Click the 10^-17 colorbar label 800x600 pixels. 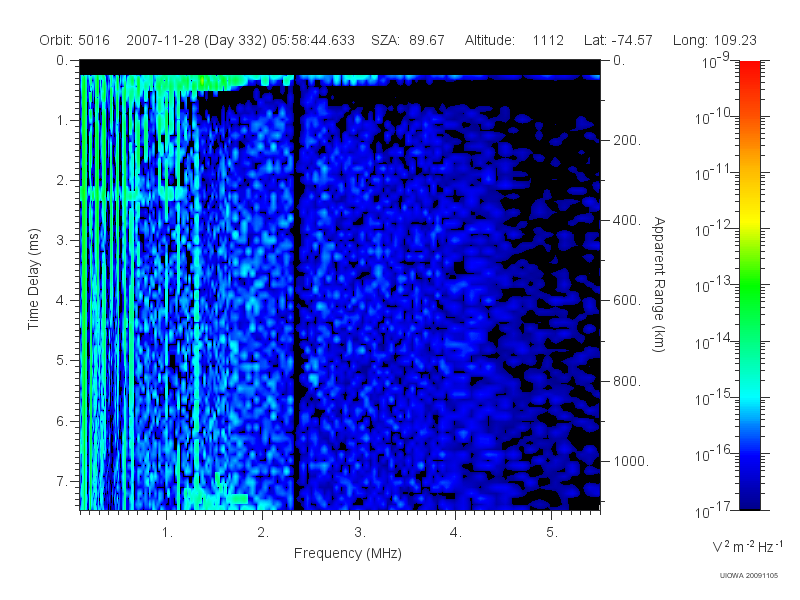[713, 510]
